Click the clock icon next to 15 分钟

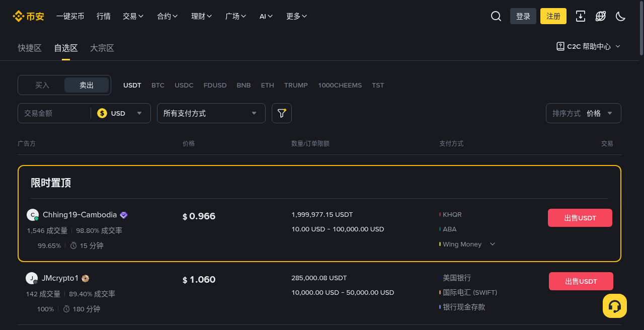coord(73,245)
